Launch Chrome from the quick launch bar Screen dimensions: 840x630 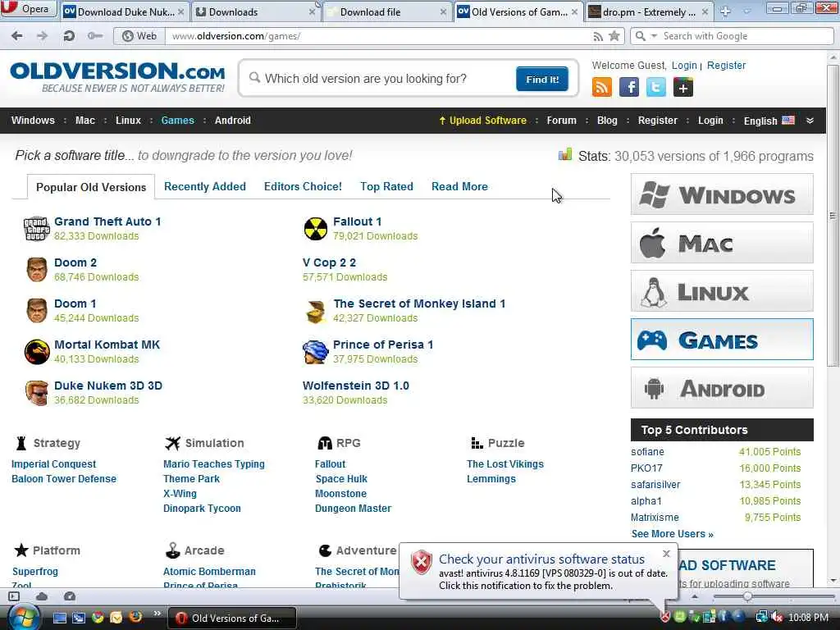click(98, 618)
